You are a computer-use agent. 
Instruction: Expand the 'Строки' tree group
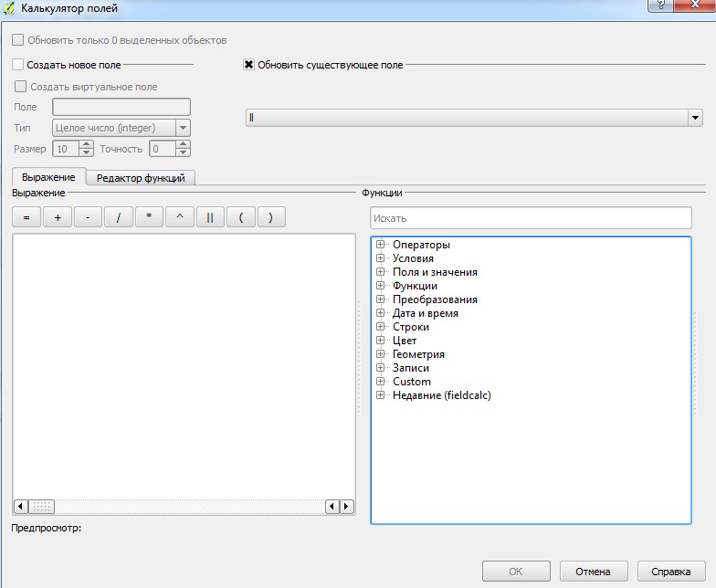pos(380,327)
